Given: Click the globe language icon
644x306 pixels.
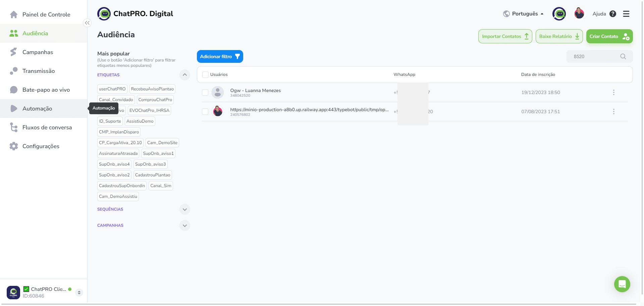Looking at the screenshot, I should tap(506, 14).
